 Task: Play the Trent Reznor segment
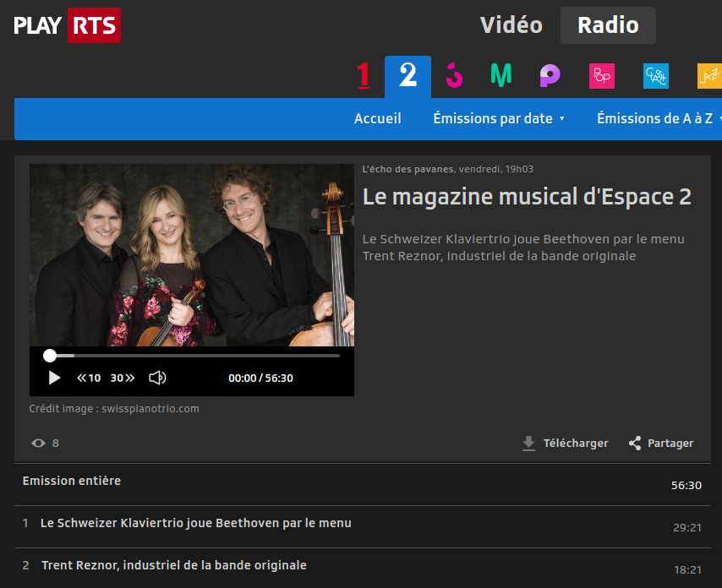[173, 565]
